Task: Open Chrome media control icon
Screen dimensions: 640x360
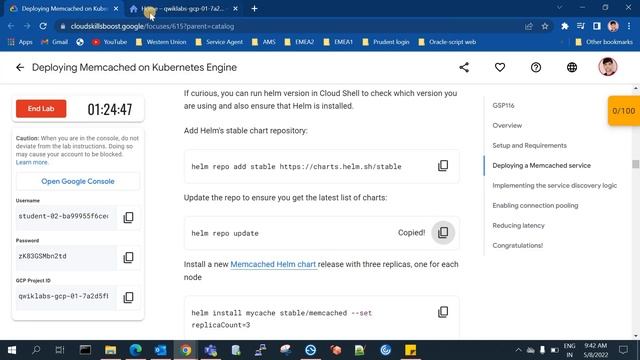Action: click(580, 26)
